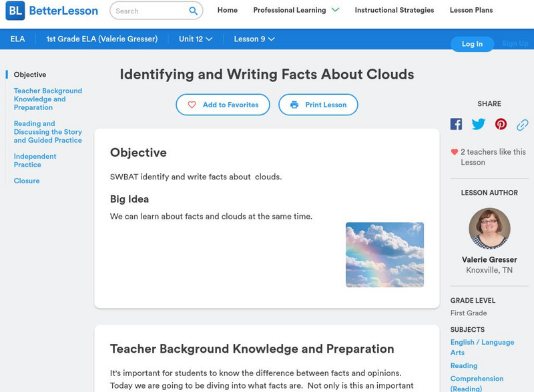Share lesson on Twitter
The height and width of the screenshot is (392, 534).
click(479, 124)
